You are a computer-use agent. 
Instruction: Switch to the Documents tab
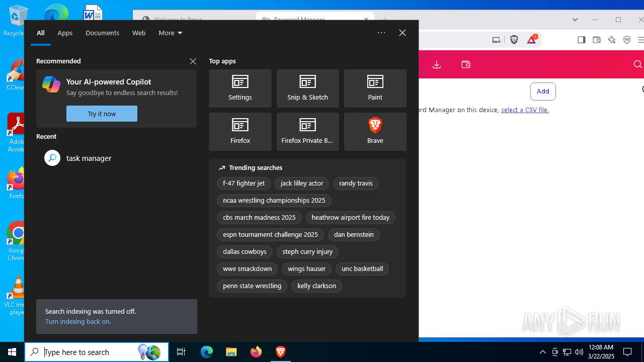tap(102, 33)
